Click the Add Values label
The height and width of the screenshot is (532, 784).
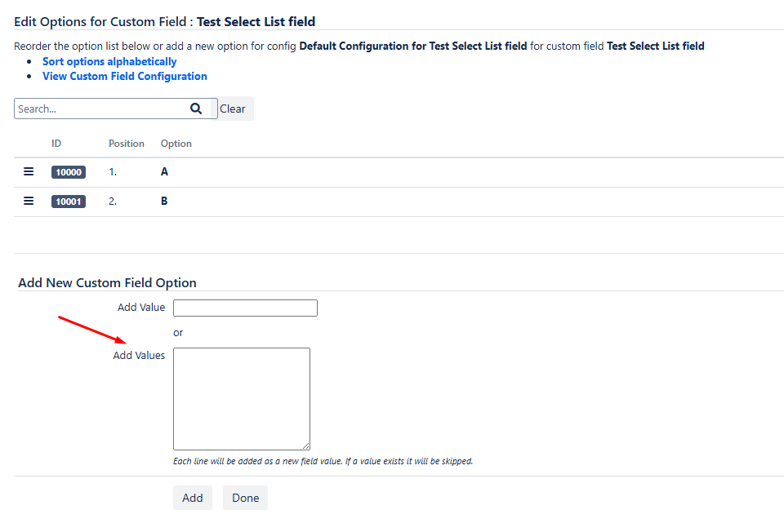coord(139,355)
